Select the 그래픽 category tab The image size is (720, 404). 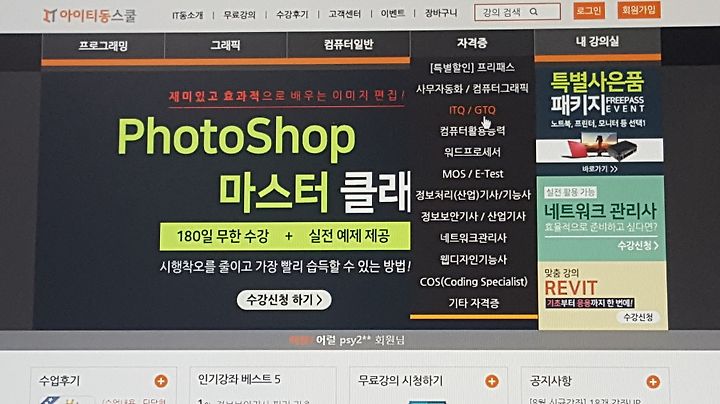225,45
